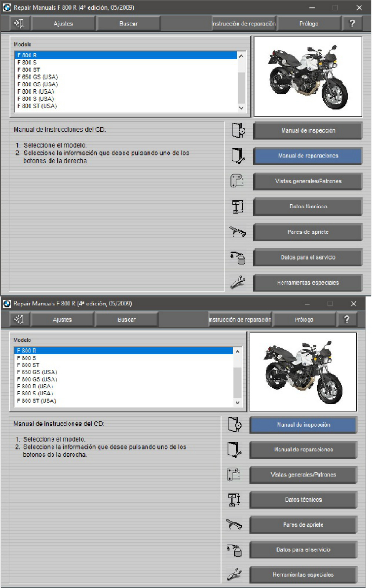Click Manual de inspección button in upper window
372x588 pixels.
[x=308, y=131]
